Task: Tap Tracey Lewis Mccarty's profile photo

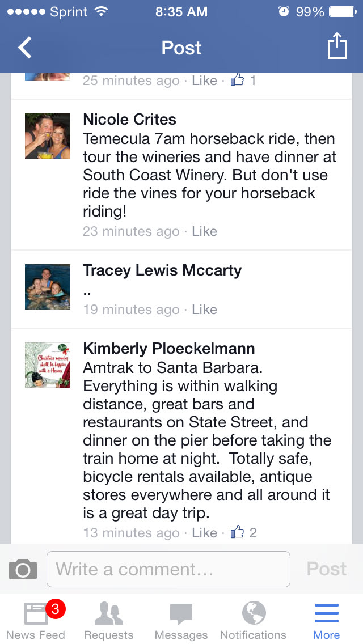Action: pyautogui.click(x=48, y=287)
